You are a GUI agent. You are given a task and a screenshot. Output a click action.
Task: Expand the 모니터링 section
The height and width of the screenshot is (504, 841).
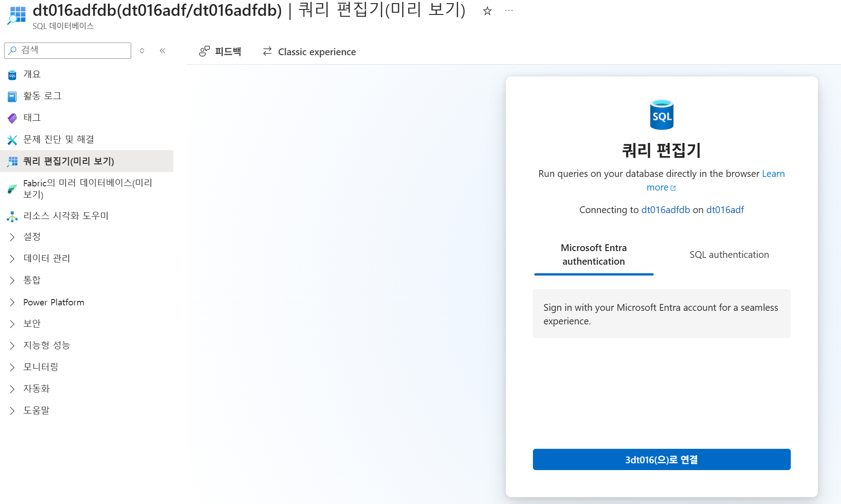click(x=12, y=367)
